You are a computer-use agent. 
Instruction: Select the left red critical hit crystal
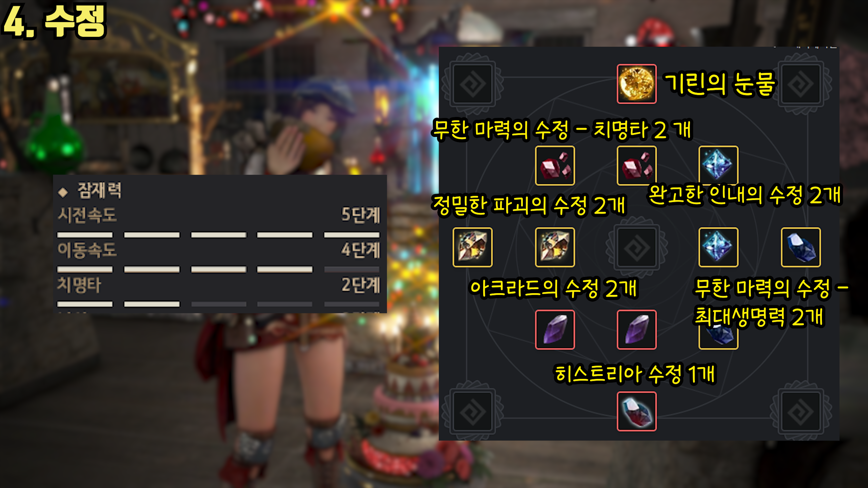click(555, 165)
